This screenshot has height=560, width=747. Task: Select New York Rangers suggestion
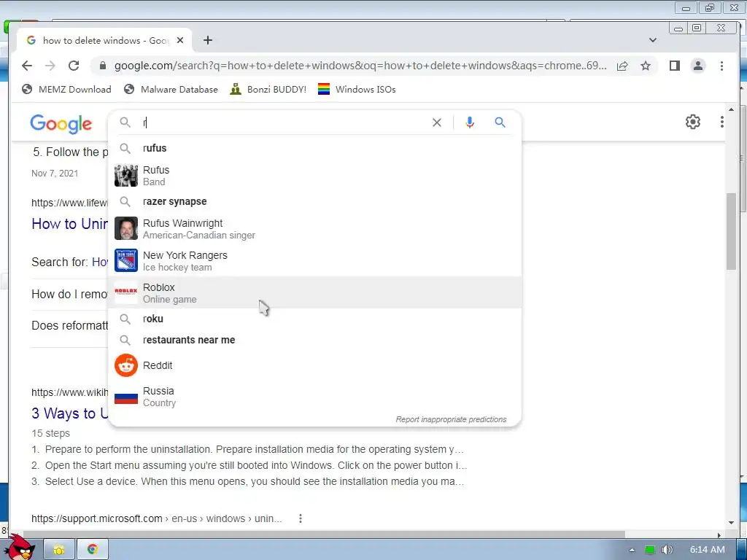click(x=315, y=261)
